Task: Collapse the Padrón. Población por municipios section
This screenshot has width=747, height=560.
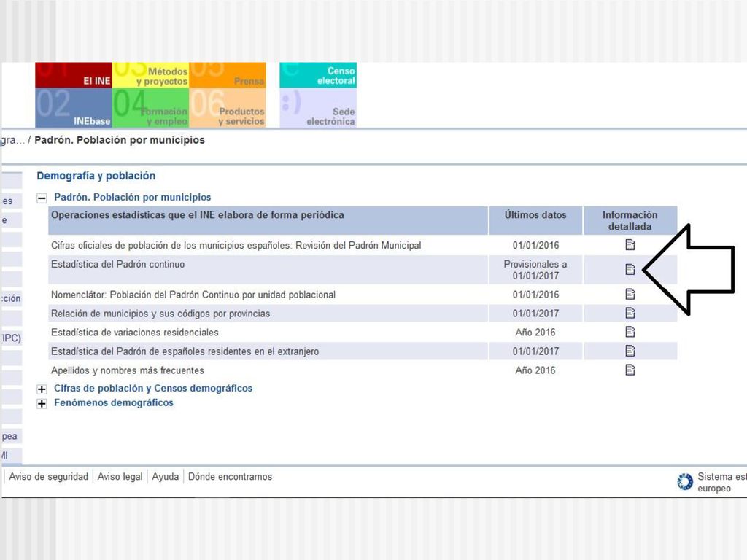Action: click(42, 198)
